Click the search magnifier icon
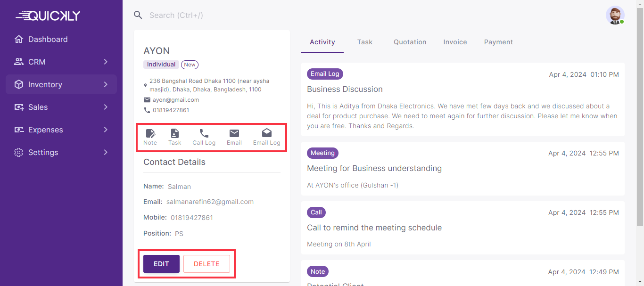644x286 pixels. click(x=138, y=15)
